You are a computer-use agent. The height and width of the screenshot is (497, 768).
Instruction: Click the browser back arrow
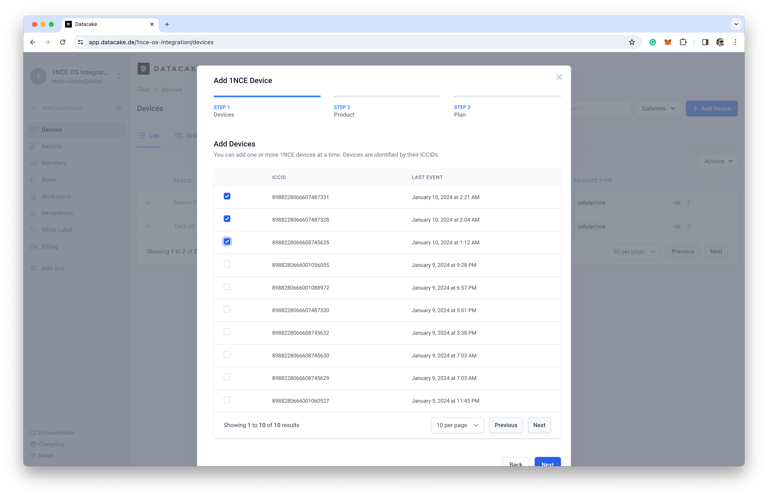(33, 42)
